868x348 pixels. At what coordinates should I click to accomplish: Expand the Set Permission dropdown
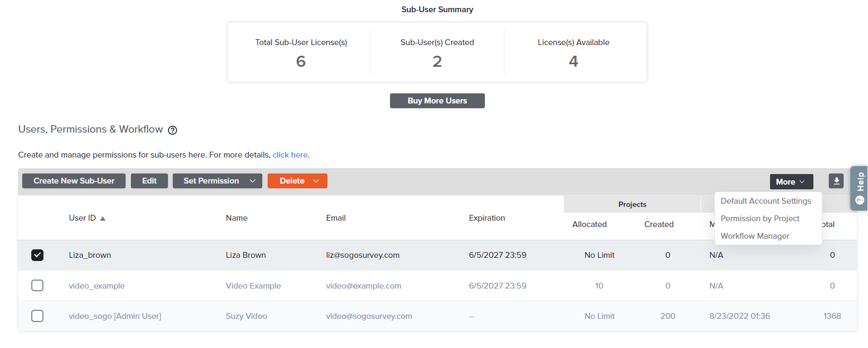point(252,181)
